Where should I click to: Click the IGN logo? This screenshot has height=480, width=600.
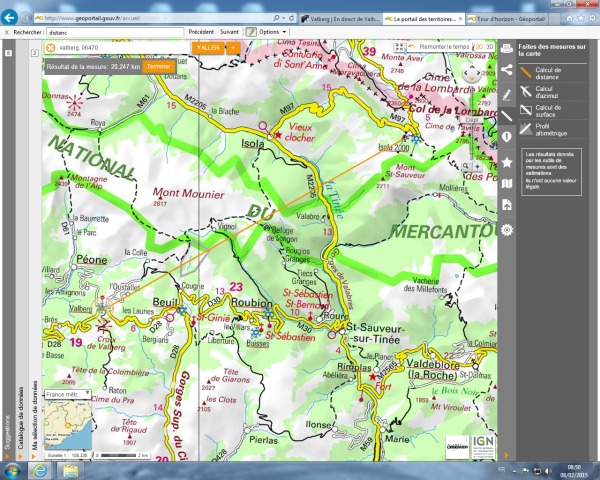coord(483,447)
